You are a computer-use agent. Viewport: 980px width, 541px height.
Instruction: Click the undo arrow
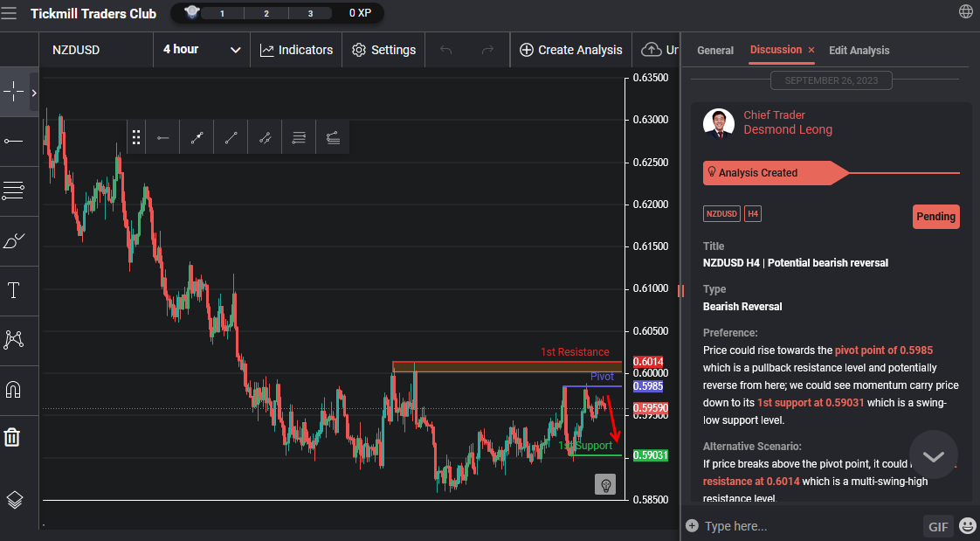click(x=445, y=50)
